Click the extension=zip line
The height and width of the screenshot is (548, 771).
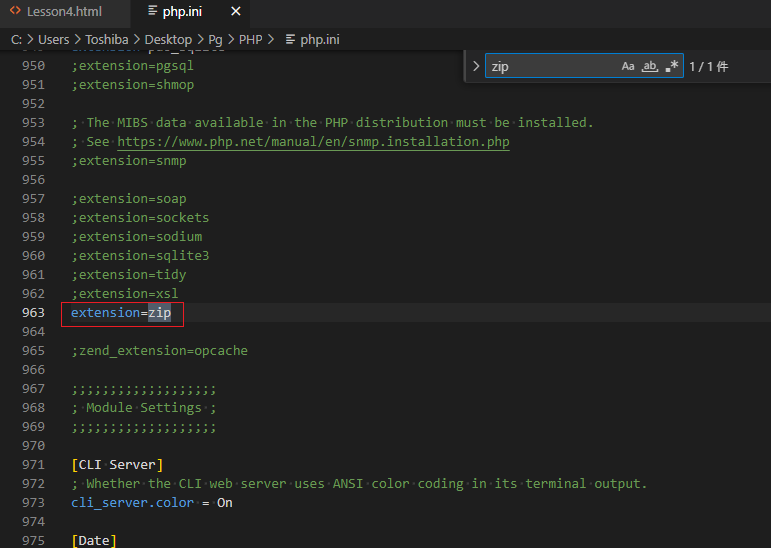[121, 312]
